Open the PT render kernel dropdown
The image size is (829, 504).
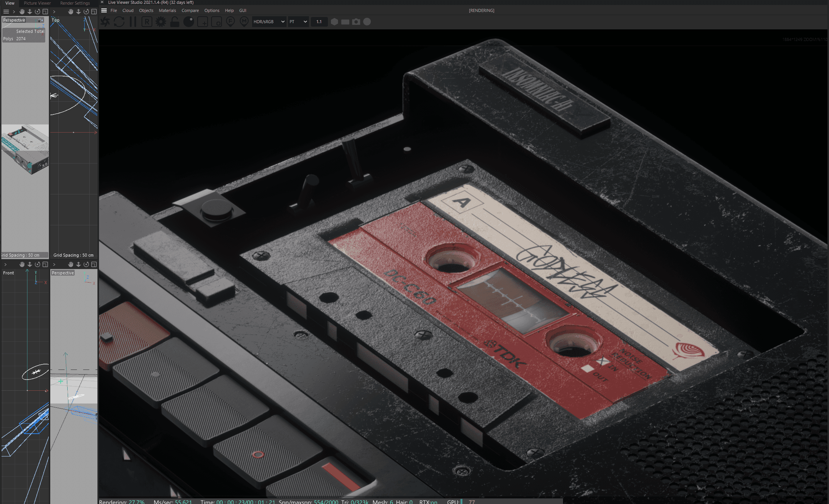[x=298, y=22]
